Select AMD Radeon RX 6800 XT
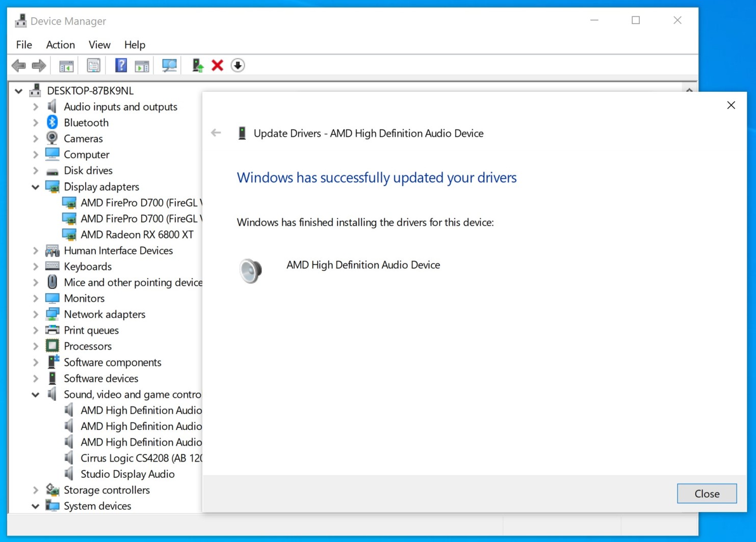The width and height of the screenshot is (756, 542). tap(137, 235)
